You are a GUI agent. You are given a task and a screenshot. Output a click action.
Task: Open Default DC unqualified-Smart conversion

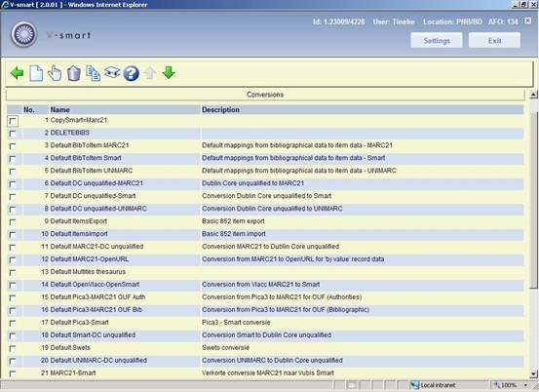click(93, 196)
